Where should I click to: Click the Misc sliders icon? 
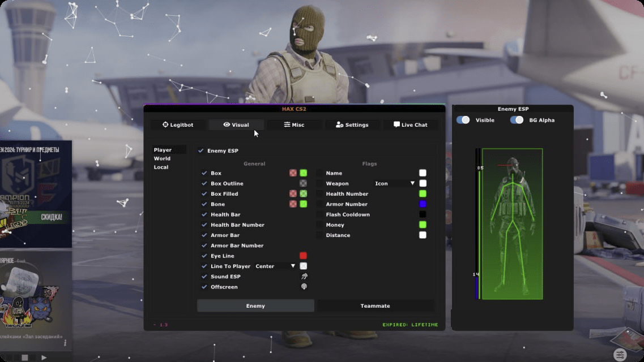point(287,124)
